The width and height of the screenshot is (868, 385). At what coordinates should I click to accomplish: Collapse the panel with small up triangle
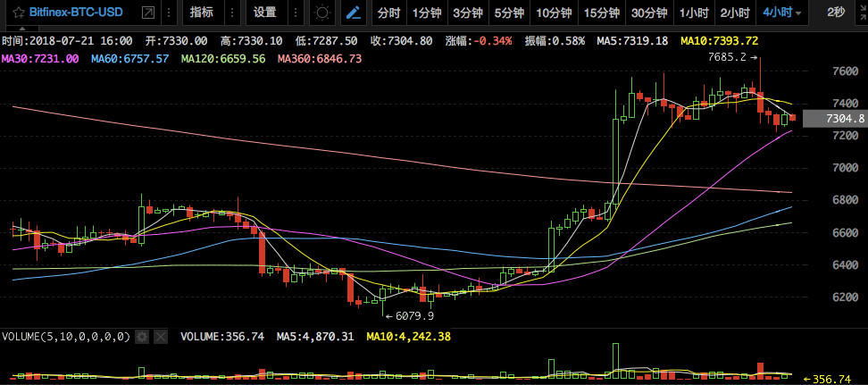point(21,27)
